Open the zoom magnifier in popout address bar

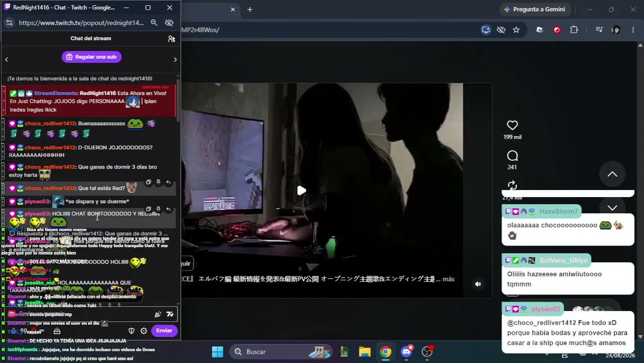pos(154,23)
